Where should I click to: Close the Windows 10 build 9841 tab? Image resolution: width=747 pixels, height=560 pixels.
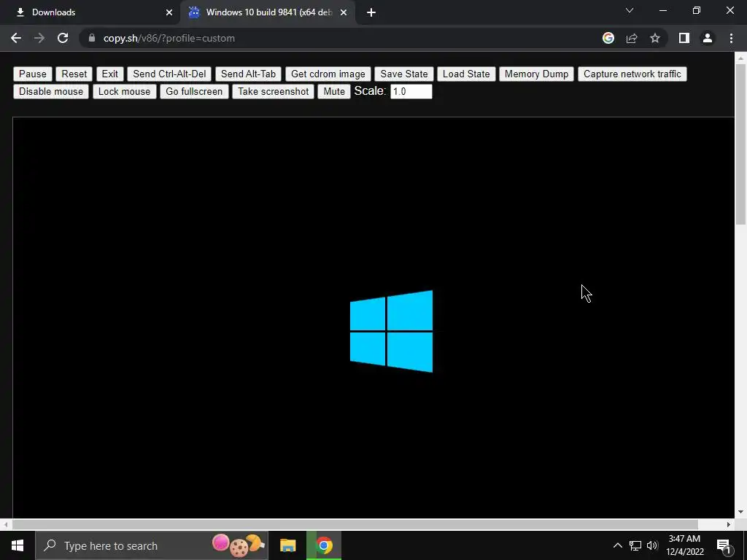[x=344, y=12]
